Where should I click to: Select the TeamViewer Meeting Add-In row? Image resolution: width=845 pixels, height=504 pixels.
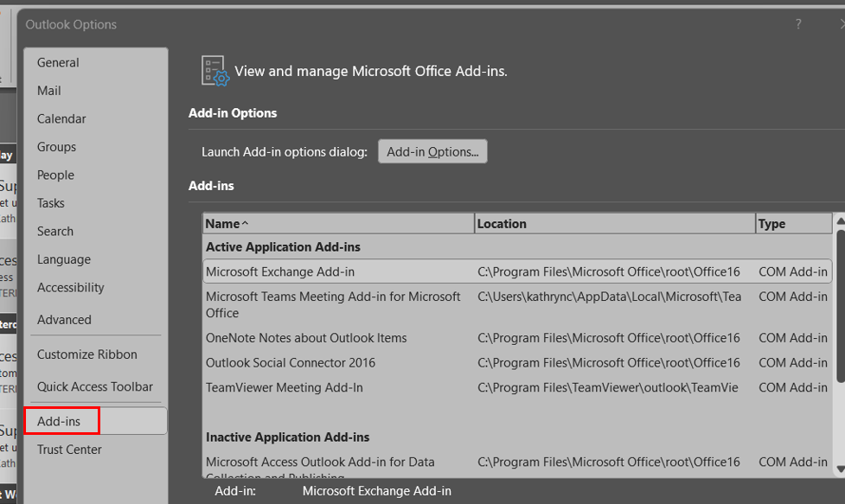click(517, 387)
